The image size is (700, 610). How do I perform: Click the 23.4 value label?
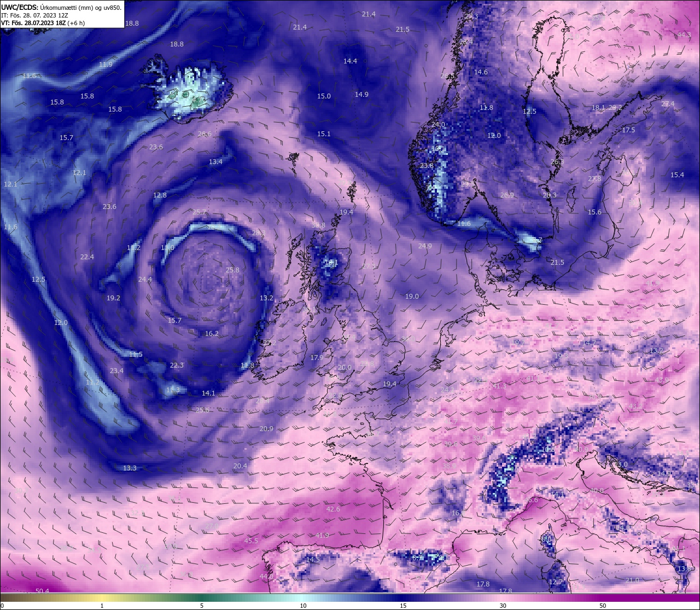point(116,370)
